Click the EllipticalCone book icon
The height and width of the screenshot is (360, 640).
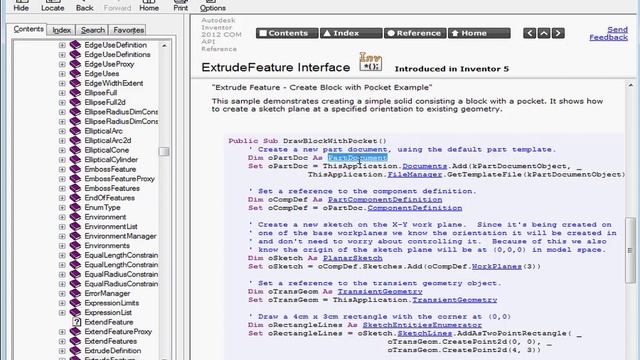point(75,150)
